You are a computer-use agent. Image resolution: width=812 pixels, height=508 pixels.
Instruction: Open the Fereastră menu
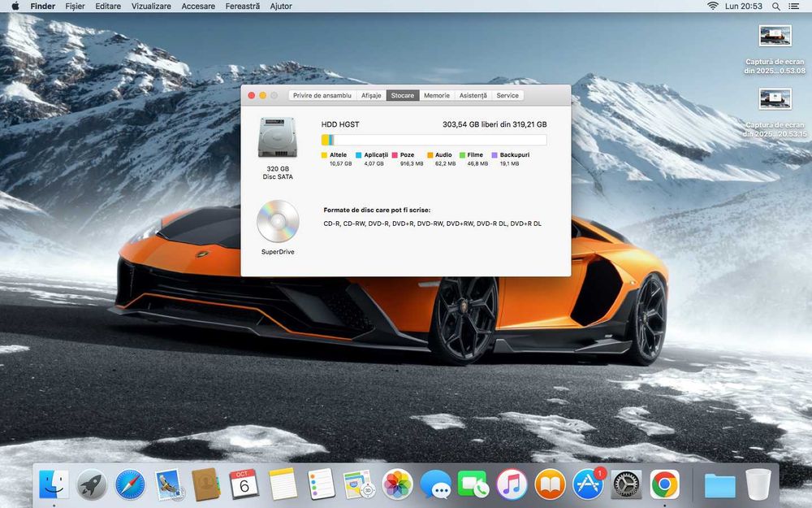coord(242,7)
